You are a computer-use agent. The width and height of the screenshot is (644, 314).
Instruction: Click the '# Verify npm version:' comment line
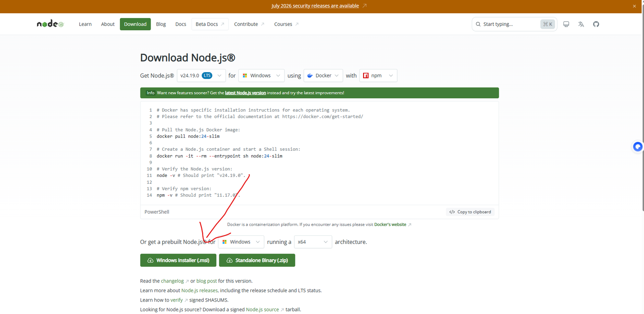(184, 189)
